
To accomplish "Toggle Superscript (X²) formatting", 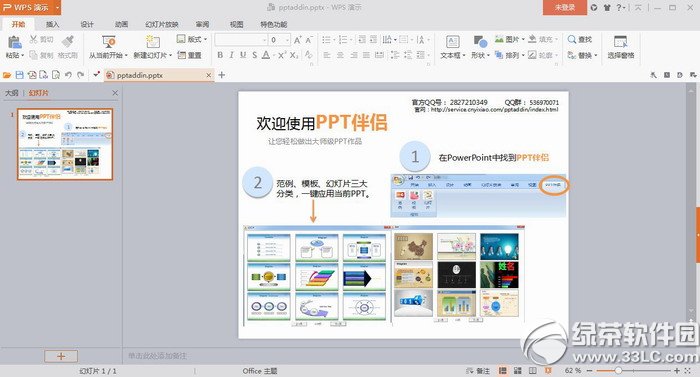I will [x=282, y=55].
